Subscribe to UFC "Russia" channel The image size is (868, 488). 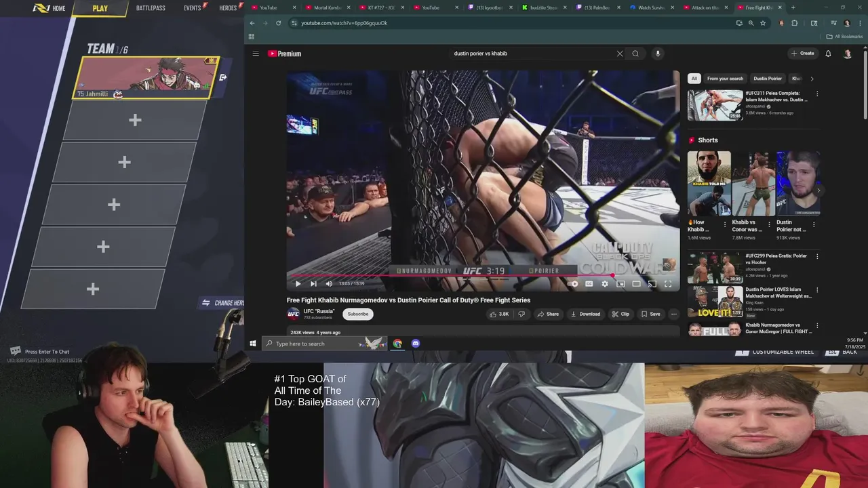pos(358,314)
